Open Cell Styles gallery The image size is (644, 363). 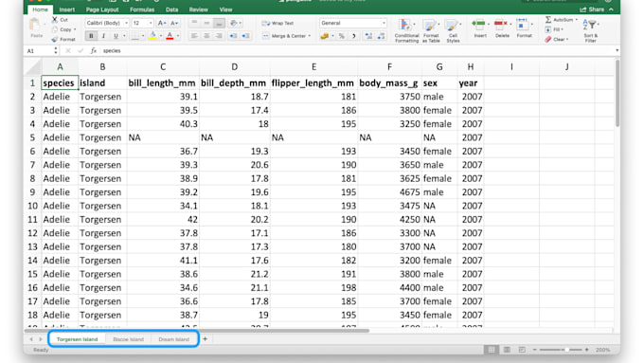tap(453, 30)
